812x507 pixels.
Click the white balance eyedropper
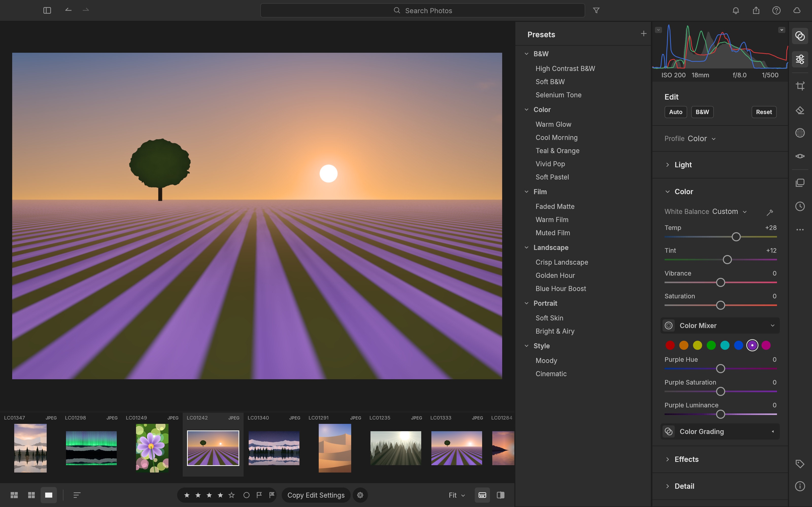pyautogui.click(x=770, y=212)
